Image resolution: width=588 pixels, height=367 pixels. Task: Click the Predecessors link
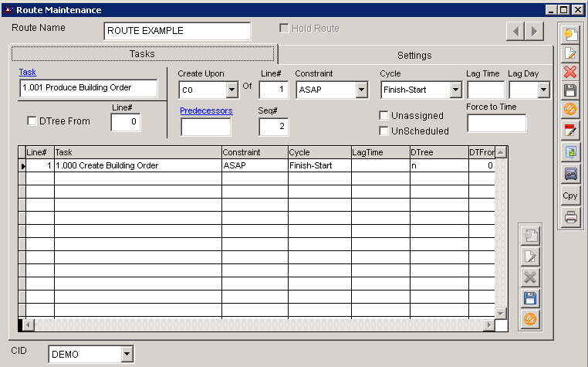point(206,110)
